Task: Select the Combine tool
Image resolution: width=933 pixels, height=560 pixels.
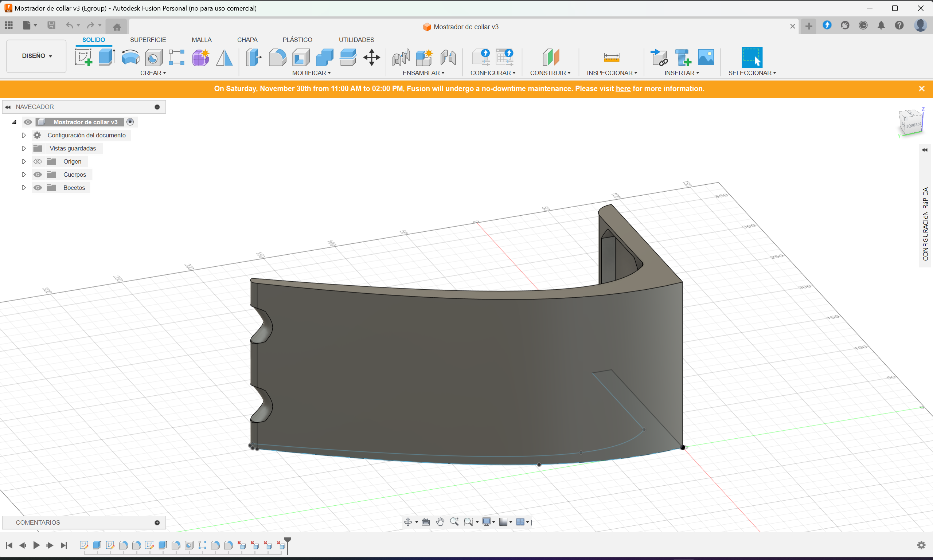Action: point(325,58)
